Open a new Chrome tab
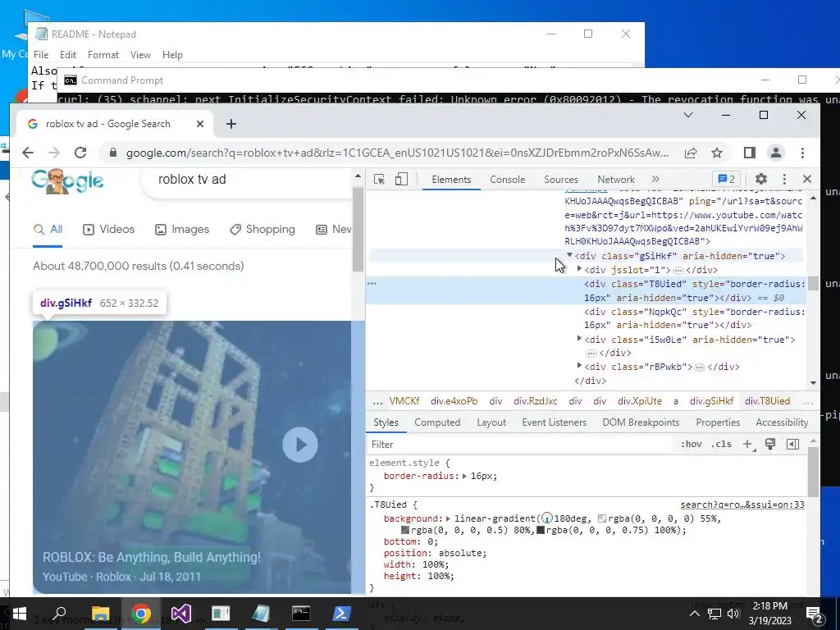The width and height of the screenshot is (840, 630). 231,124
